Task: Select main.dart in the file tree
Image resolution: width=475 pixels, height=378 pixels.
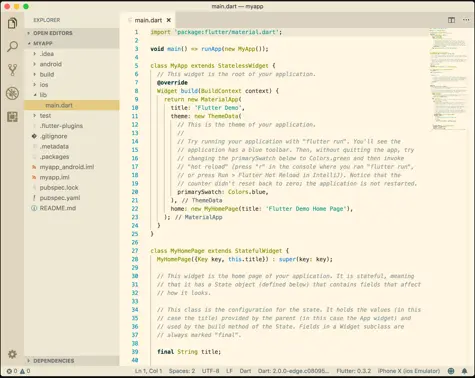Action: pyautogui.click(x=71, y=105)
